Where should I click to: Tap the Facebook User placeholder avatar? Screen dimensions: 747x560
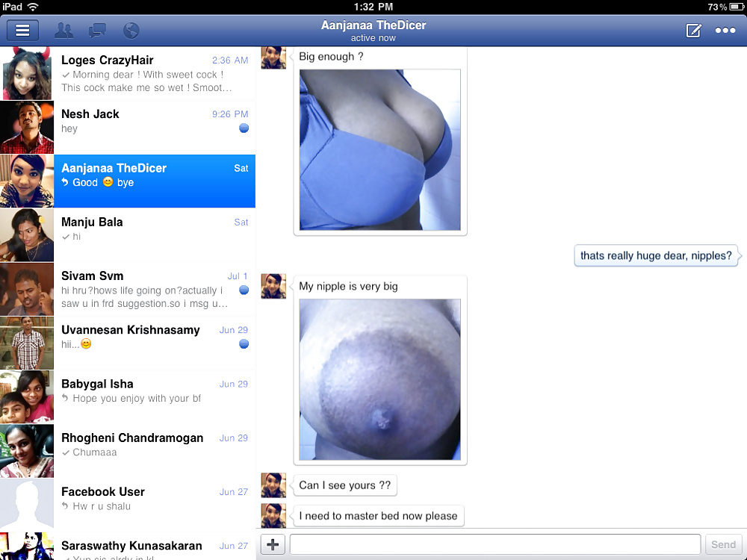point(27,505)
